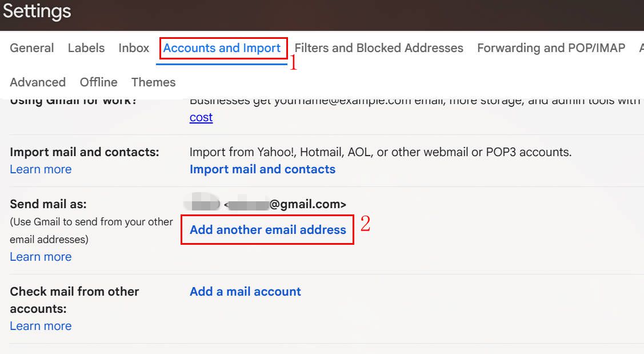
Task: Click the 'cost' hyperlink
Action: [201, 117]
